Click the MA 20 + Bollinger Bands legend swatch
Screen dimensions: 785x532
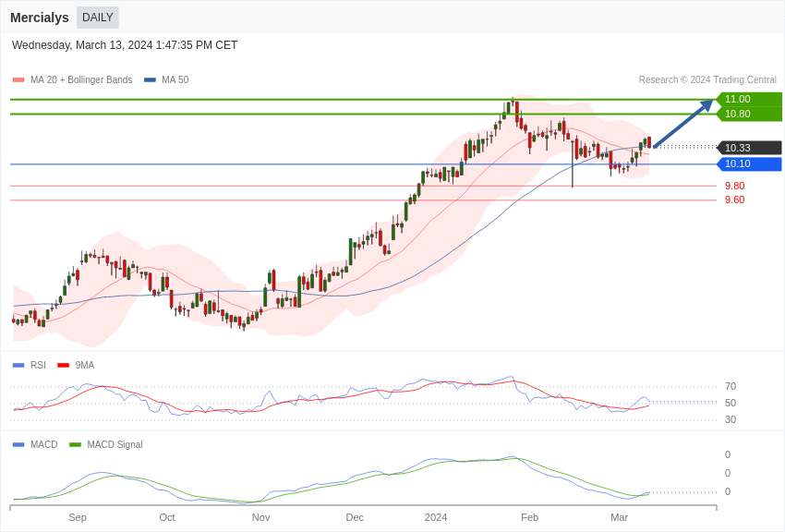click(18, 80)
